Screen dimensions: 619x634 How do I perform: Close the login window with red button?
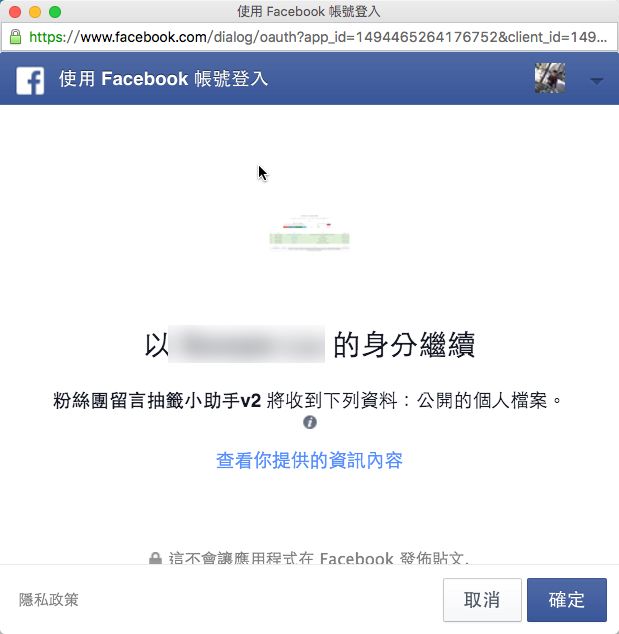pos(15,12)
